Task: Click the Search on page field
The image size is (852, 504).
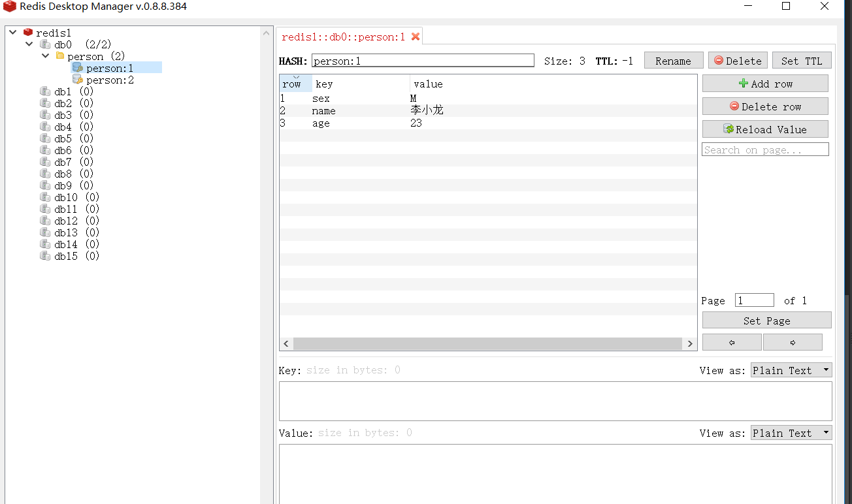Action: [765, 150]
